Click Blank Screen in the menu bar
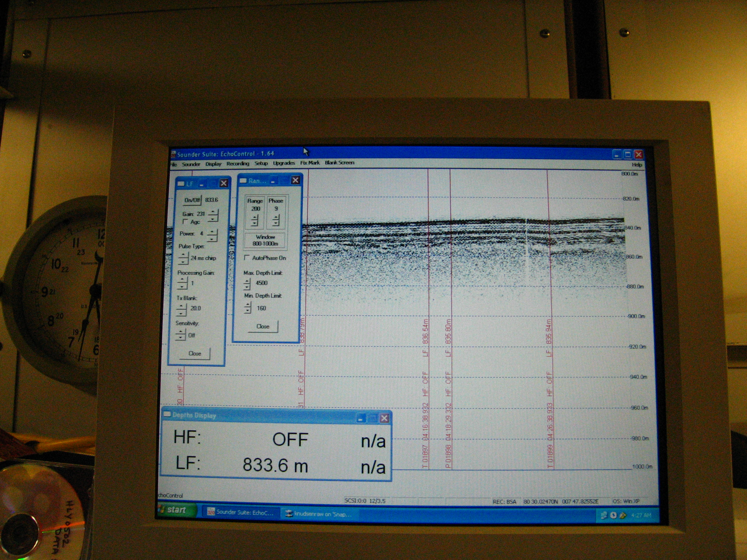The width and height of the screenshot is (747, 560). point(339,162)
